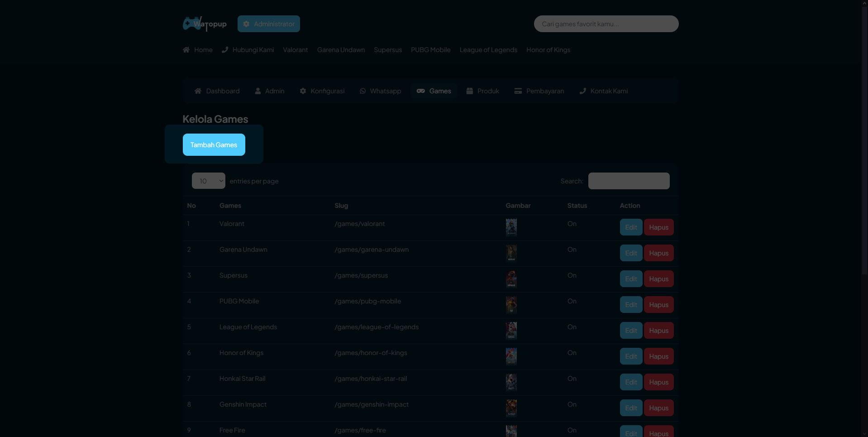Click the Home link text
Screen dimensions: 868x437
point(203,50)
